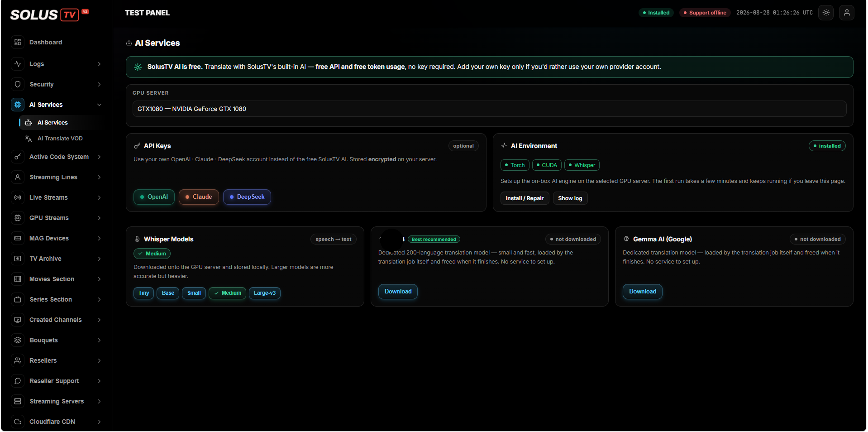This screenshot has width=868, height=432.
Task: Open the Dashboard menu item
Action: [x=57, y=42]
